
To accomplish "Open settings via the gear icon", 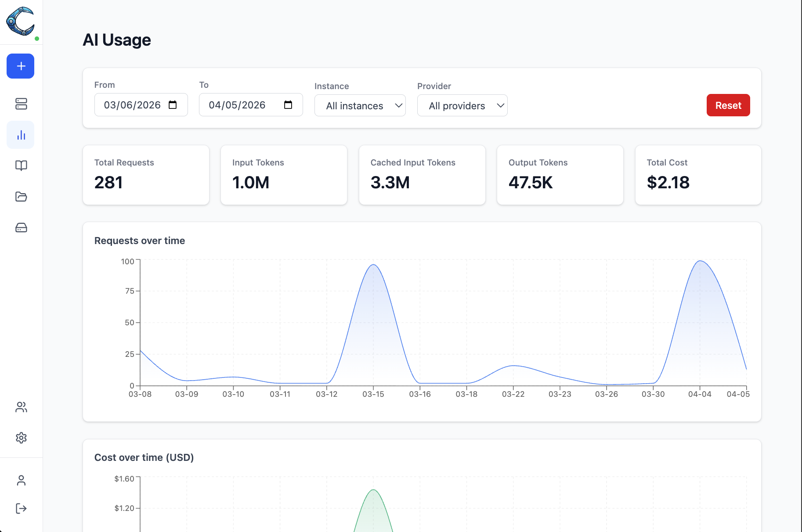I will (20, 438).
